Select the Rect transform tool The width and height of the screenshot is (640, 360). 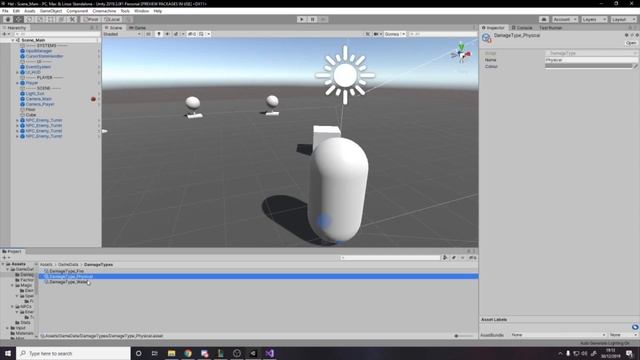point(51,19)
